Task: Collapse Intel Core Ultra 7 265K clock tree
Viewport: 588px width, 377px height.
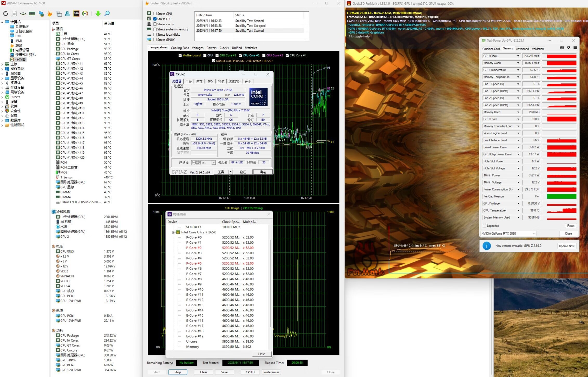Action: 173,232
